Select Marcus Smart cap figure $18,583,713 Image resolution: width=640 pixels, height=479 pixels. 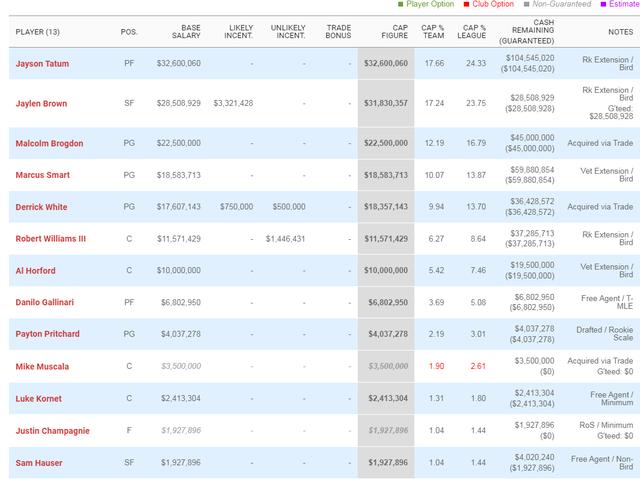point(386,175)
